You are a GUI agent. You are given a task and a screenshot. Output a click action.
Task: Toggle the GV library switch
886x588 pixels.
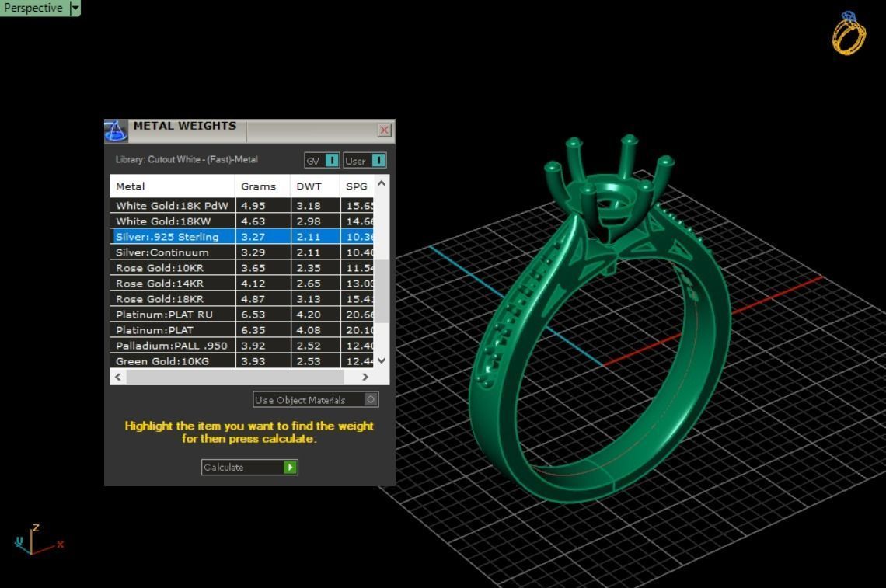click(x=323, y=161)
